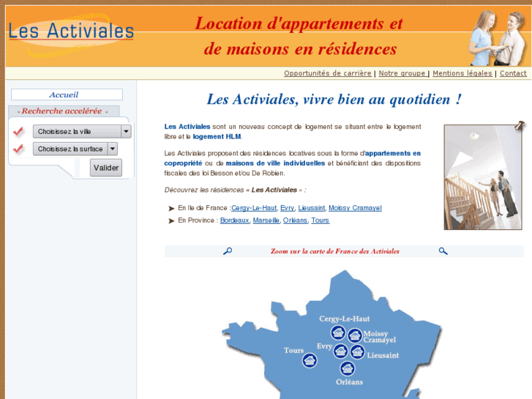Follow the Cergy-Le-Haut link
Image resolution: width=532 pixels, height=399 pixels.
pos(254,208)
